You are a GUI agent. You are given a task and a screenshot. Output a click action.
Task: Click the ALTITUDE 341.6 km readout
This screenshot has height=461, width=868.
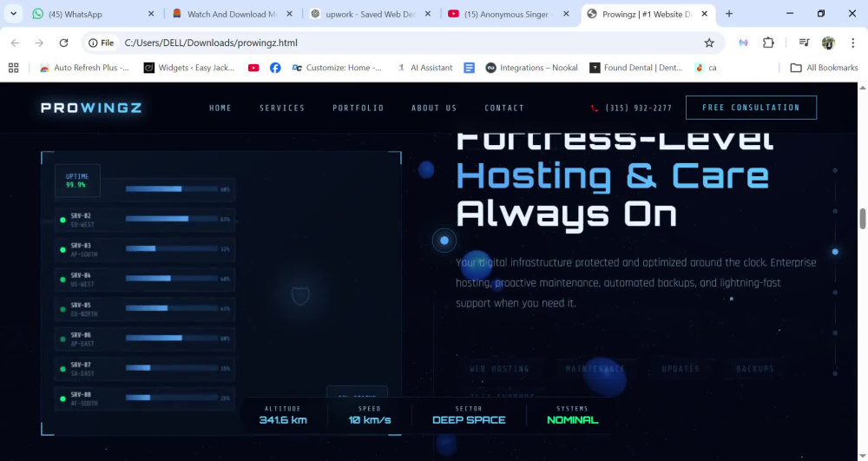click(x=283, y=415)
